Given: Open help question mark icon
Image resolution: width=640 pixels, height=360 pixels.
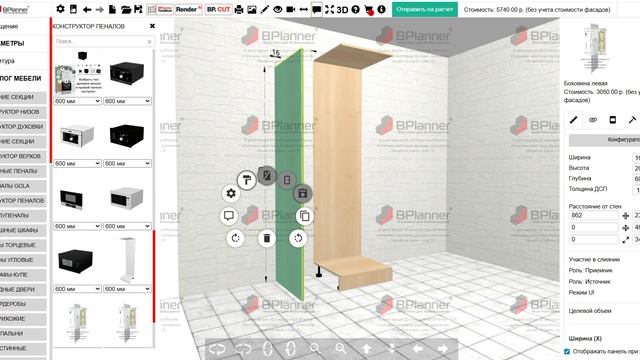Looking at the screenshot, I should tap(356, 9).
